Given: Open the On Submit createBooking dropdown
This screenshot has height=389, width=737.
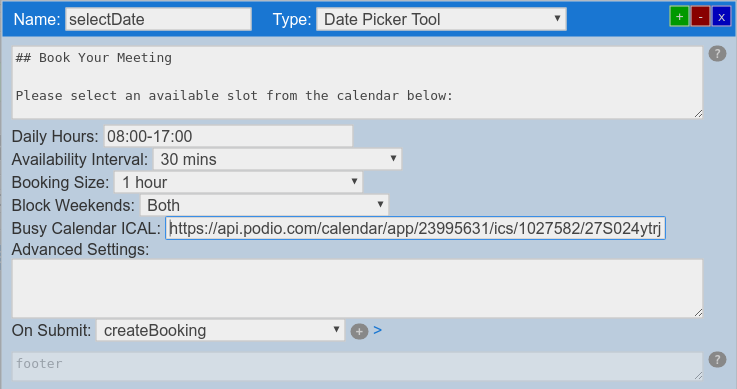Looking at the screenshot, I should (220, 330).
